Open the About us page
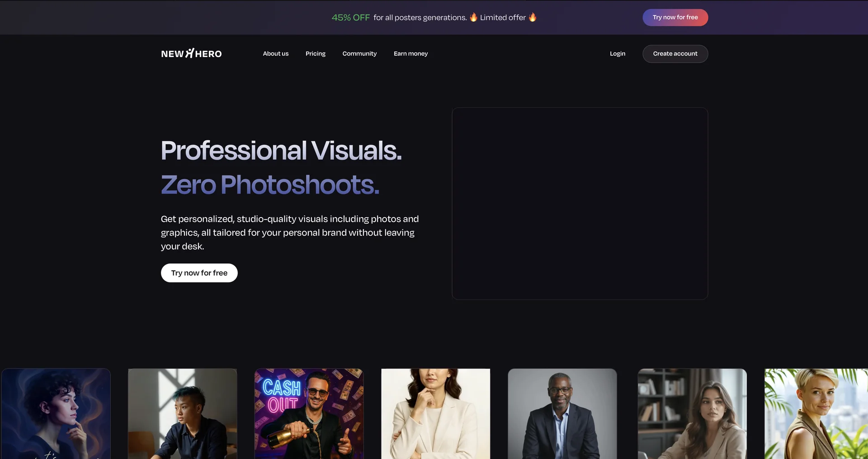Viewport: 868px width, 459px height. point(275,53)
